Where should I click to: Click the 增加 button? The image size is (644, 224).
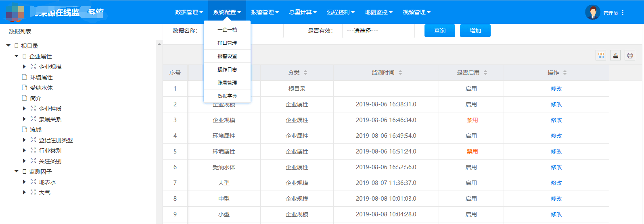point(475,31)
